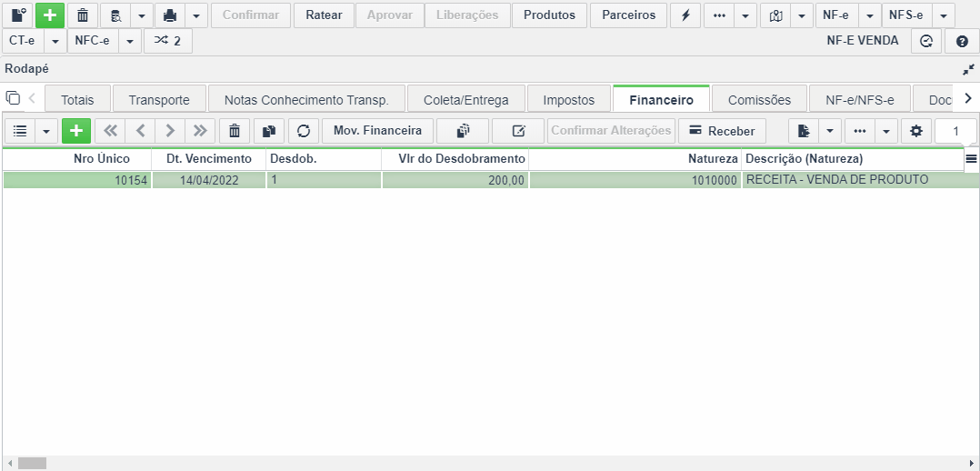Click the horizontal scrollbar thumb at bottom
Image resolution: width=980 pixels, height=471 pixels.
pos(32,464)
